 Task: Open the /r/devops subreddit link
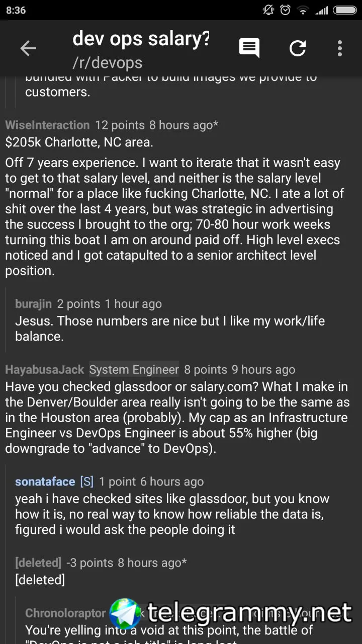pos(108,62)
